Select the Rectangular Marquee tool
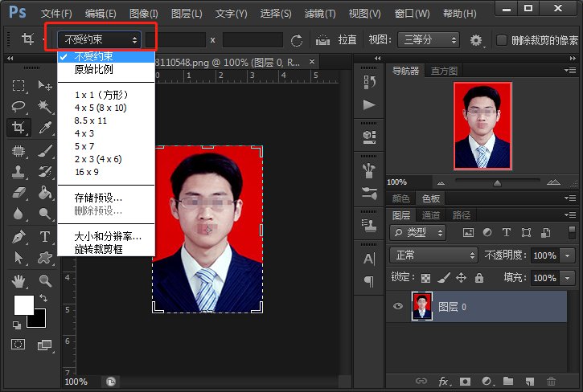This screenshot has width=583, height=392. 18,85
